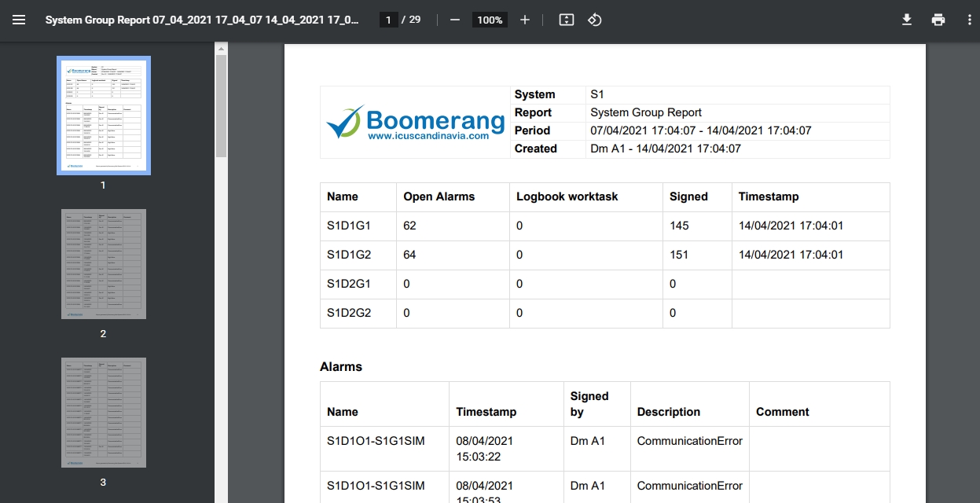Viewport: 980px width, 503px height.
Task: Click the 100% zoom level field
Action: (x=490, y=20)
